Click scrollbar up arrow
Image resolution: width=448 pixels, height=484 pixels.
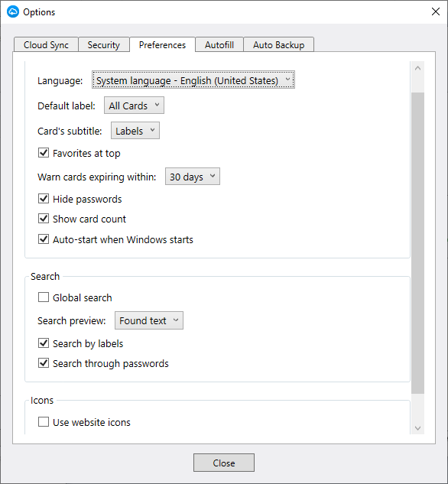(417, 68)
